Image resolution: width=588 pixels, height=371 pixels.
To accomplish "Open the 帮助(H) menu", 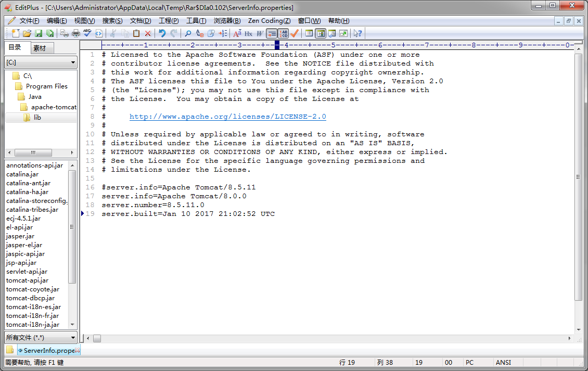I will point(339,21).
